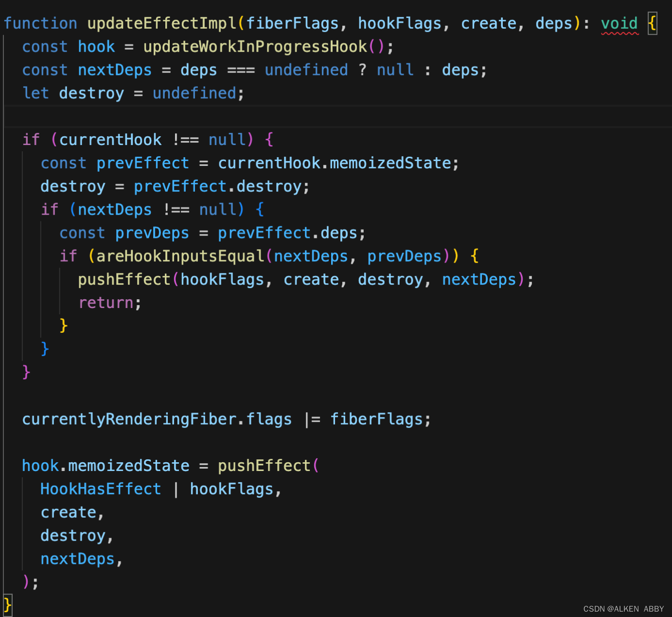This screenshot has height=617, width=672.
Task: Click the standalone 'create,' argument line
Action: click(72, 512)
